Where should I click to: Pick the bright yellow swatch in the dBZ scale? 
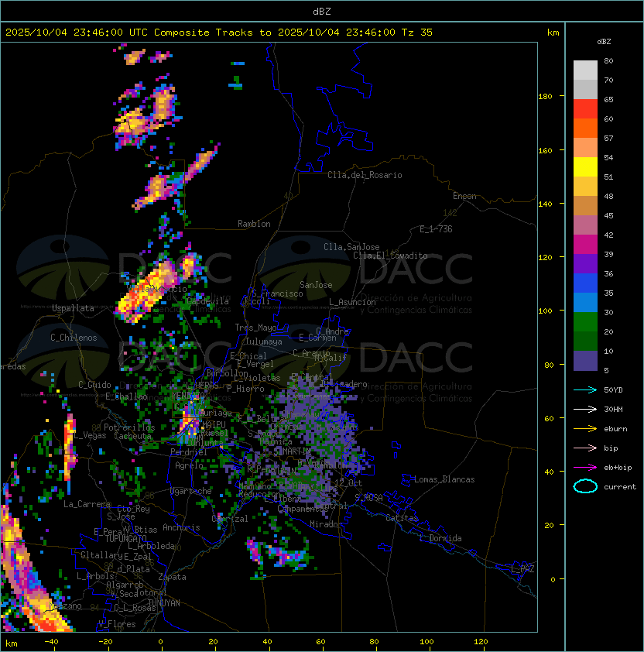(585, 167)
